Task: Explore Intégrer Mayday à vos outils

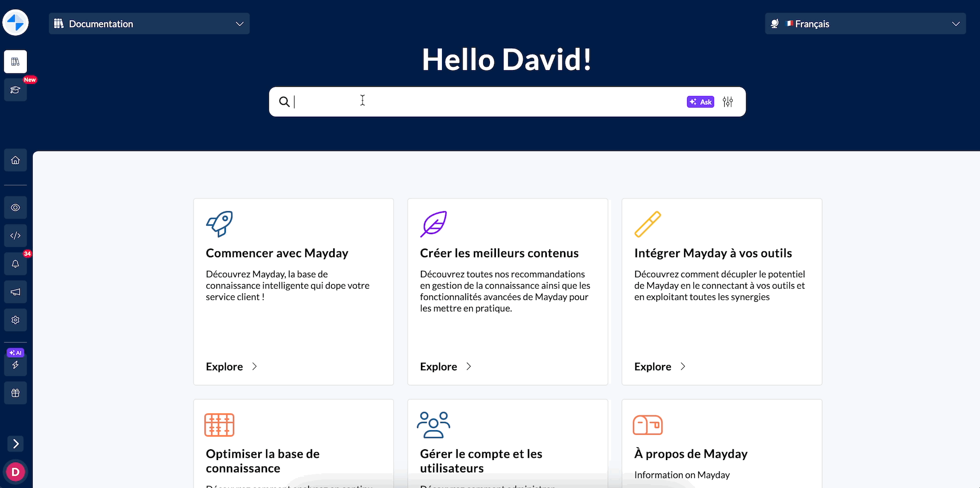Action: [660, 367]
